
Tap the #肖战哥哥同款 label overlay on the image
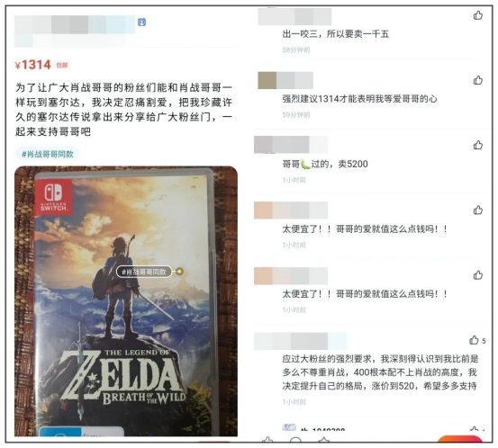pos(144,272)
